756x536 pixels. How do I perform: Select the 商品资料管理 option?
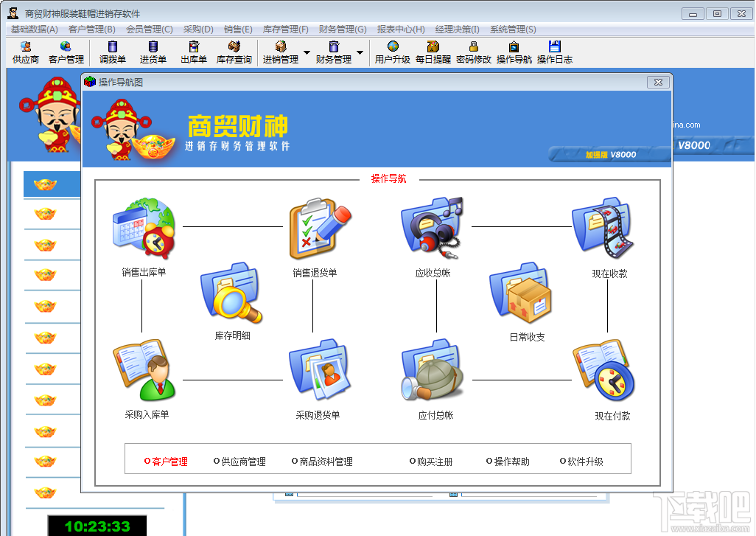point(322,462)
